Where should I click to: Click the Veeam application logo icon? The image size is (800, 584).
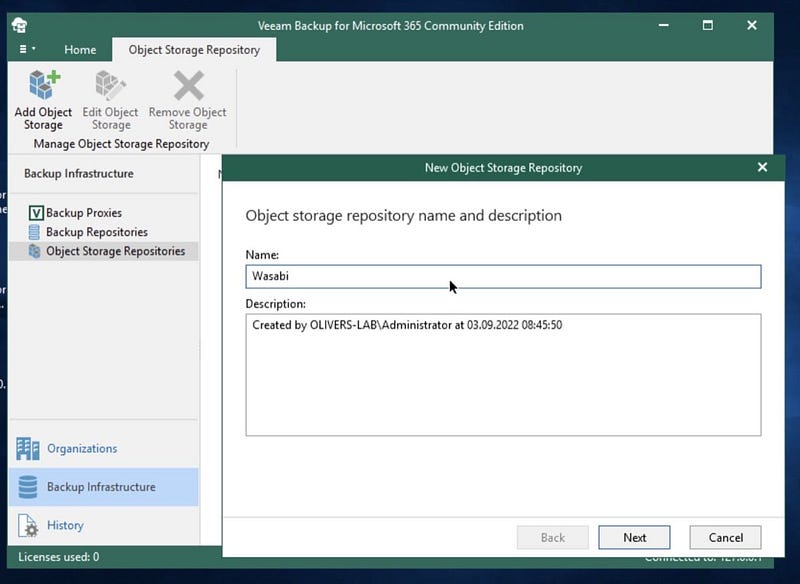pyautogui.click(x=20, y=25)
